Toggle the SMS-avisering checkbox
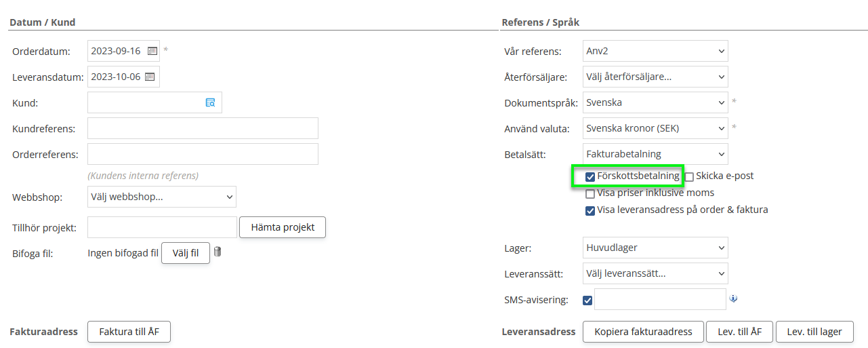868x348 pixels. point(587,300)
